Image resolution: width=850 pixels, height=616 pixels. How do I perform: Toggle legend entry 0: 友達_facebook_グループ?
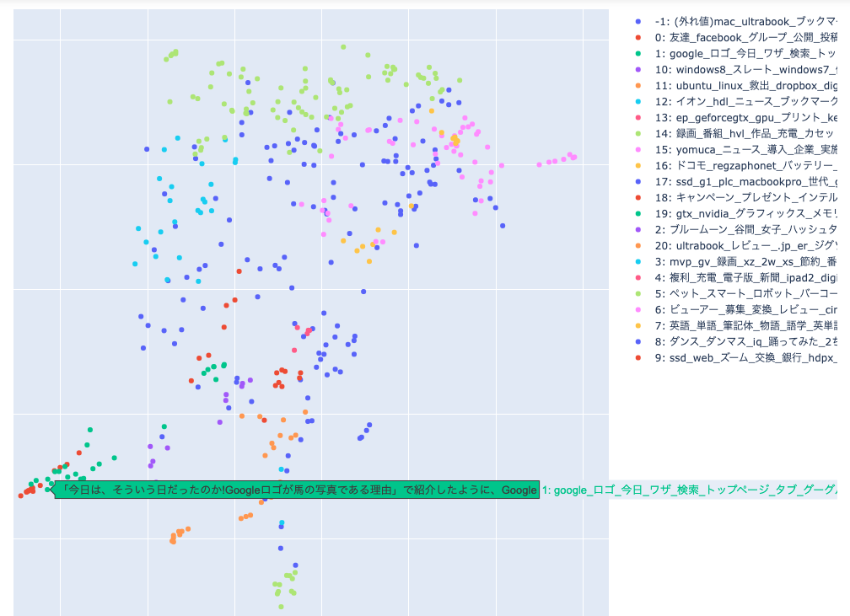coord(735,37)
